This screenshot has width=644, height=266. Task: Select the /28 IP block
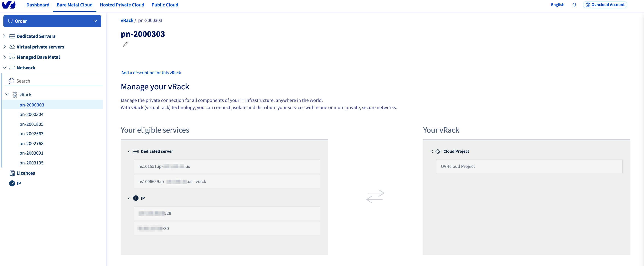coord(227,213)
